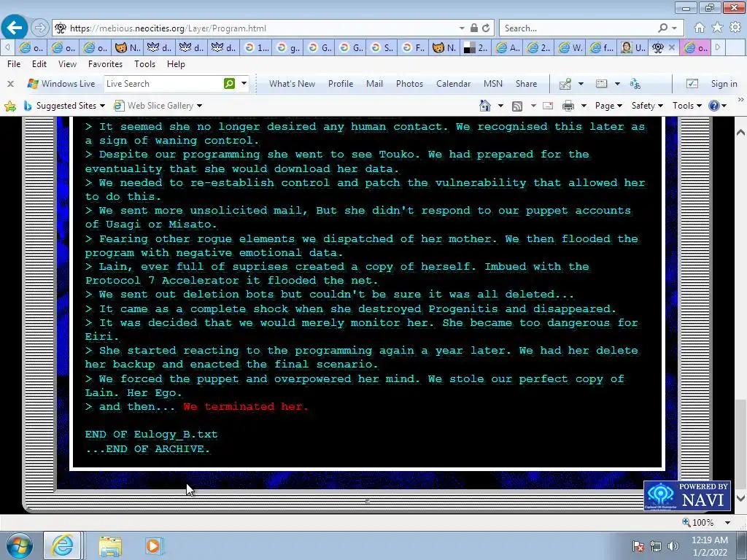
Task: Click the green Live Search go button
Action: coord(229,84)
